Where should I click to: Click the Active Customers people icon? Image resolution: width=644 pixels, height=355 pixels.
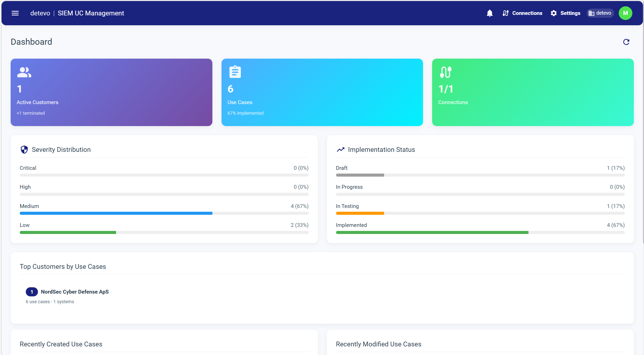click(x=24, y=72)
